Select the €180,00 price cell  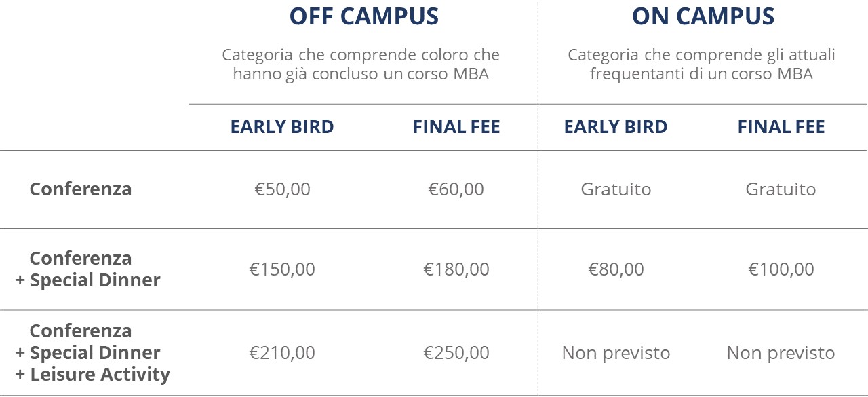pos(456,269)
